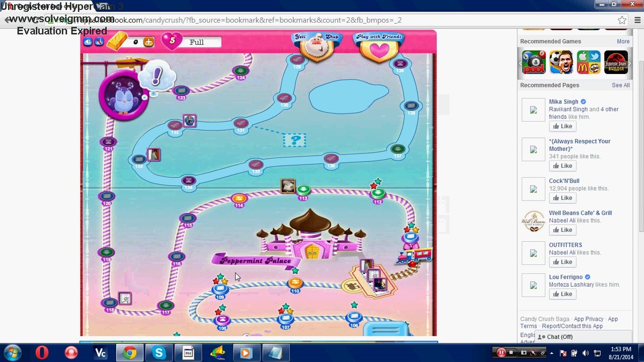This screenshot has height=362, width=644.
Task: Select level 119 on the map
Action: pyautogui.click(x=106, y=253)
